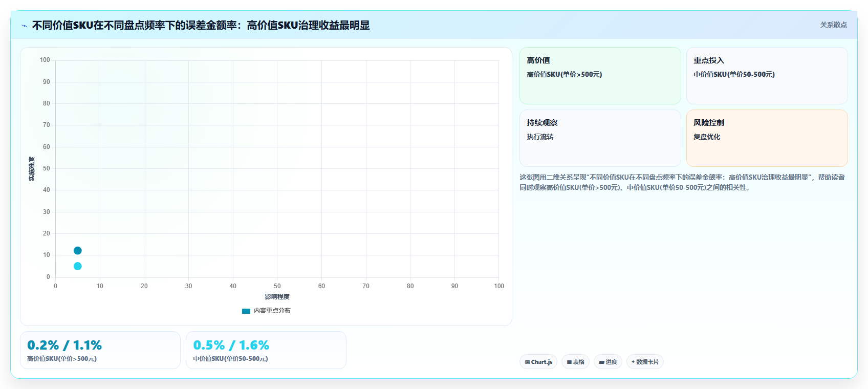Click 高价值SKU(单价>500元) label under 0.2% metric

62,359
